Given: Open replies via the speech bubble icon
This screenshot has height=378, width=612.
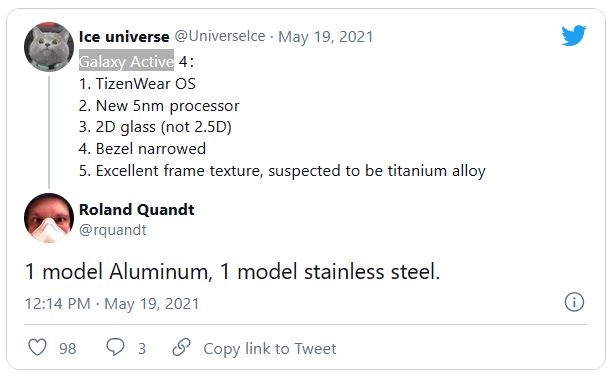Looking at the screenshot, I should click(x=115, y=347).
